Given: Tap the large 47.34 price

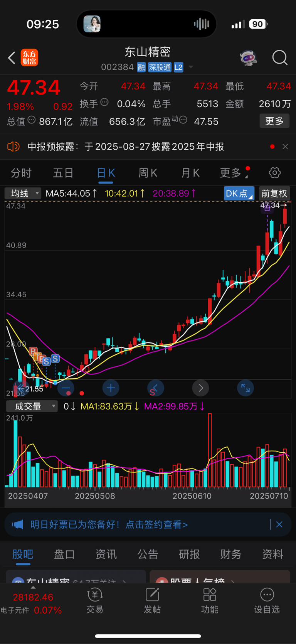Looking at the screenshot, I should click(34, 88).
